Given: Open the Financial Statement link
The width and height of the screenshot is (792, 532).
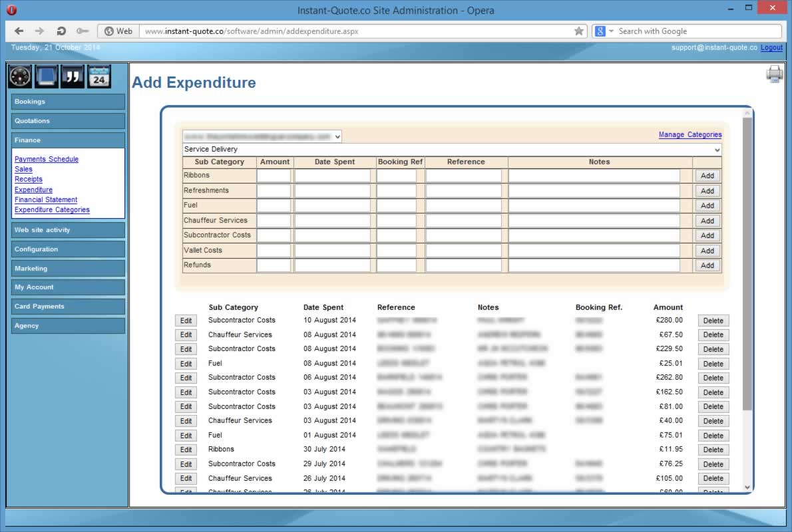Looking at the screenshot, I should (x=46, y=199).
